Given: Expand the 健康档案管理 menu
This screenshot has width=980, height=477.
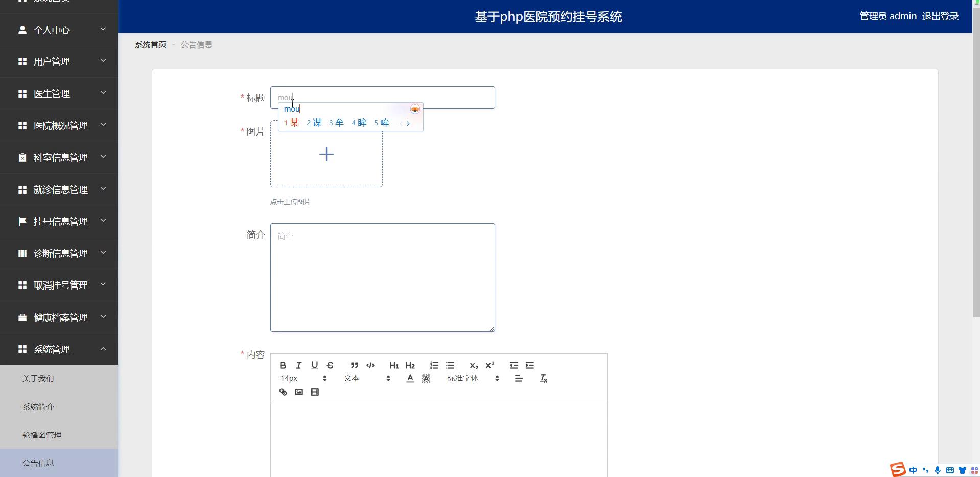Looking at the screenshot, I should pos(59,317).
